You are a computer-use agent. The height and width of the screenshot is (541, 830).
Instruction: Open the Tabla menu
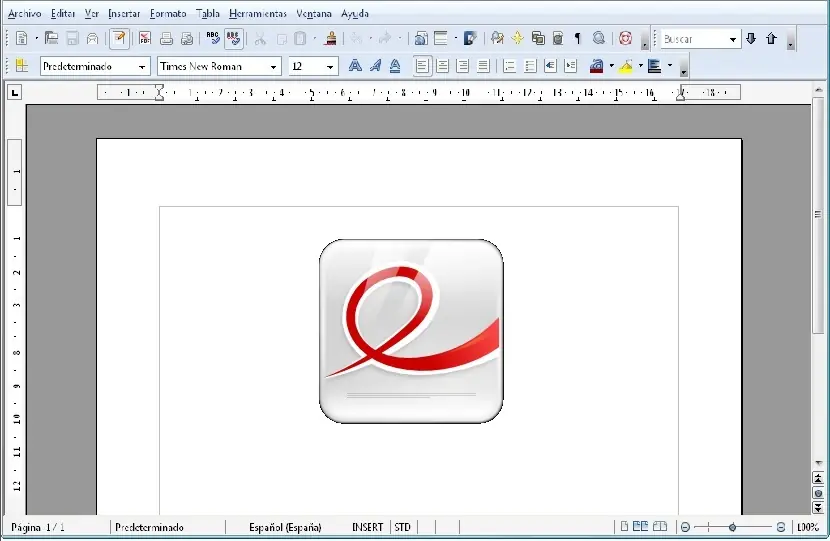[x=208, y=14]
